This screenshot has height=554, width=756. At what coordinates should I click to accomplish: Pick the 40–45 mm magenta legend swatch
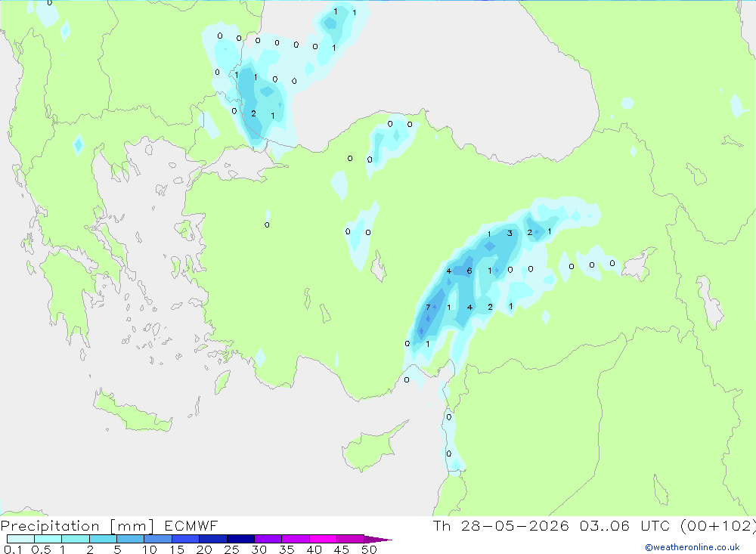tap(323, 539)
